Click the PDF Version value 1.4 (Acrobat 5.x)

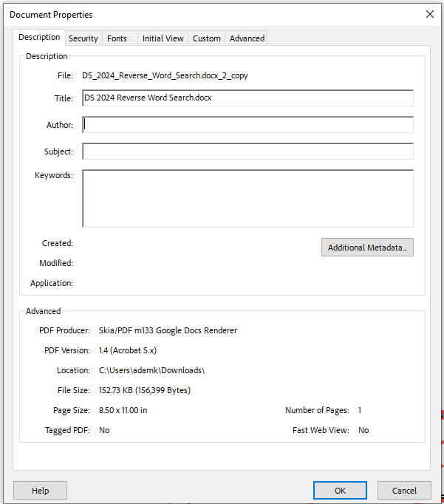128,350
